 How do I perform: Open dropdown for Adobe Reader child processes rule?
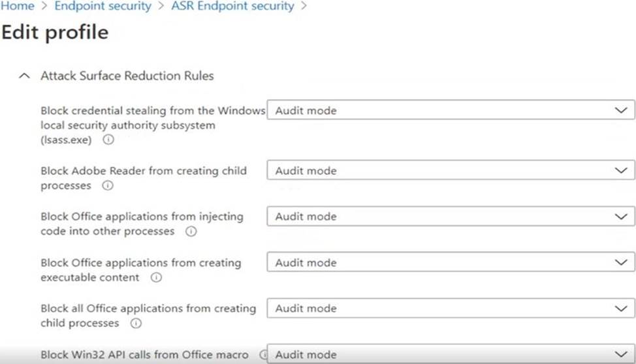click(x=450, y=170)
